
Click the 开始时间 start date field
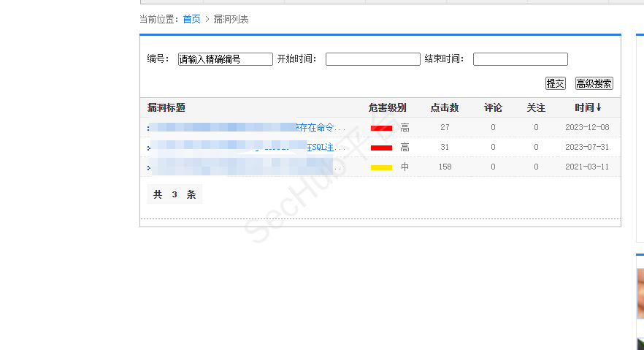[x=372, y=59]
